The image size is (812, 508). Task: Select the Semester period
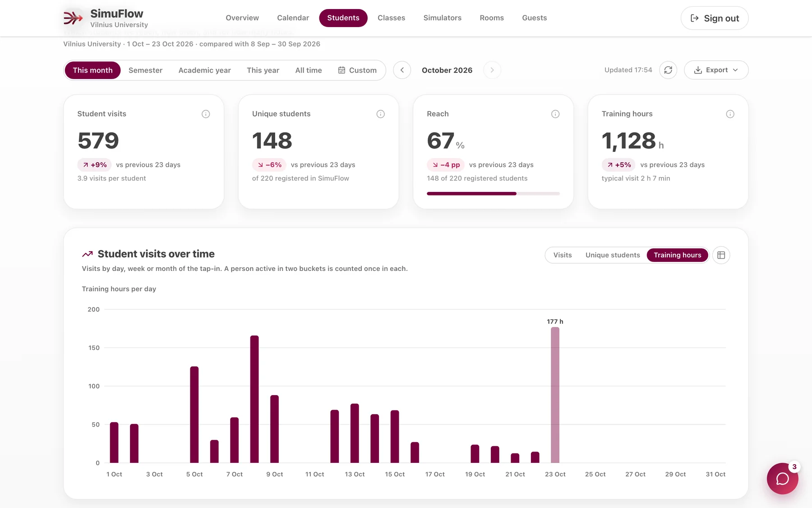click(145, 70)
